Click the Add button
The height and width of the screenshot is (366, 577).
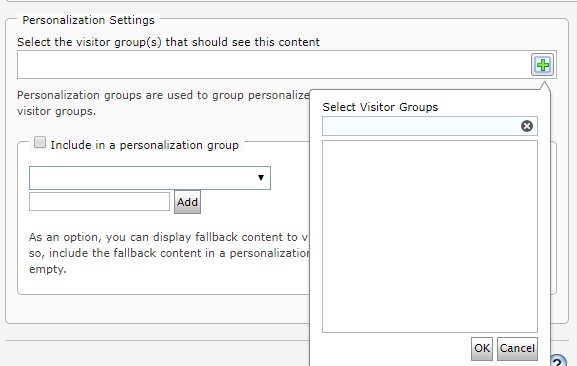(187, 202)
